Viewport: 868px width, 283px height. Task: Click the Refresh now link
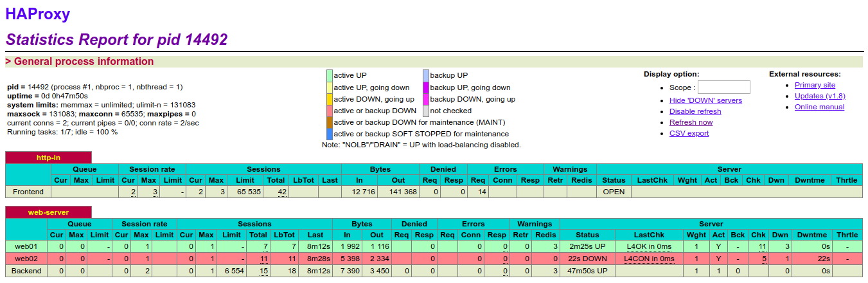pyautogui.click(x=691, y=122)
